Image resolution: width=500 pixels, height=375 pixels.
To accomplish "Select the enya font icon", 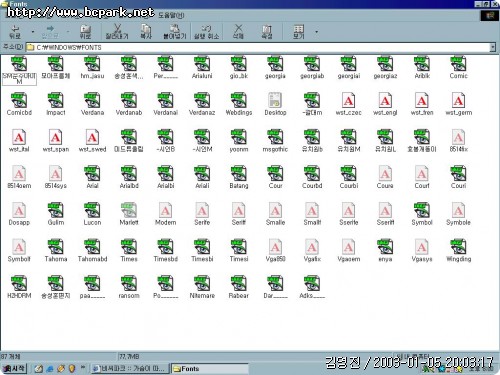I will [385, 251].
